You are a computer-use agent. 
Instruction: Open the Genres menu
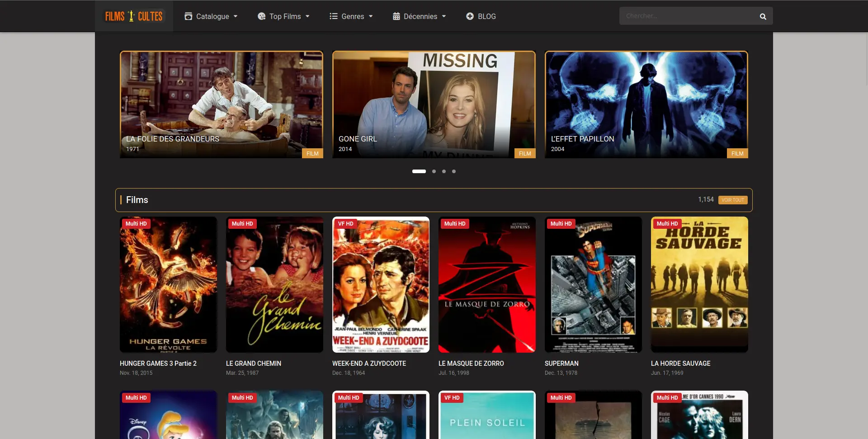pyautogui.click(x=351, y=16)
